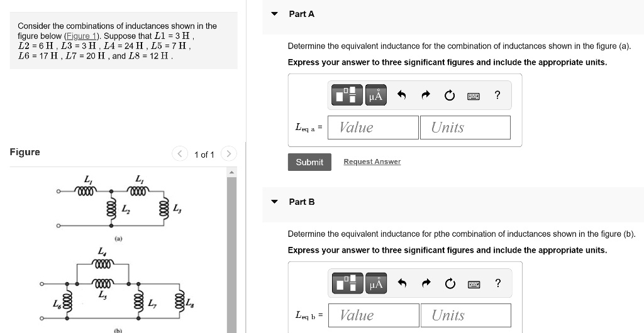Image resolution: width=644 pixels, height=333 pixels.
Task: Submit the Part A answer
Action: [309, 162]
